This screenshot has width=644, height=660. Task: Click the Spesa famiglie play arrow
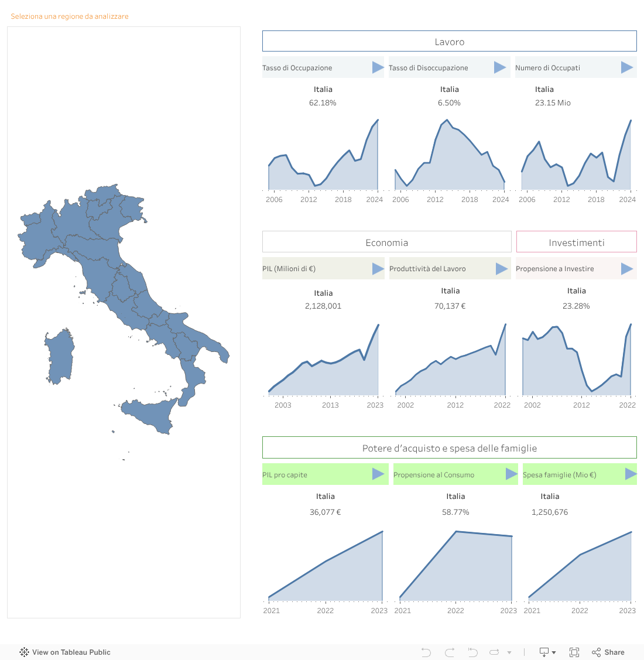point(631,474)
